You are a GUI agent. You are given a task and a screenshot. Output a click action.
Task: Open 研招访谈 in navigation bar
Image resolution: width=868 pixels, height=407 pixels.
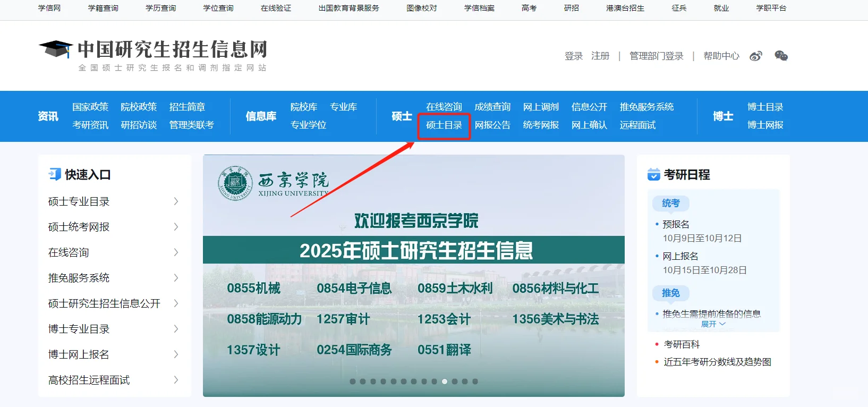(x=139, y=125)
